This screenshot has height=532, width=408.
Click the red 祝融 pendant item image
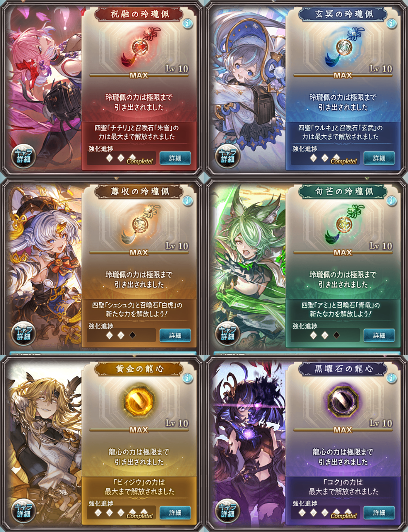139,47
